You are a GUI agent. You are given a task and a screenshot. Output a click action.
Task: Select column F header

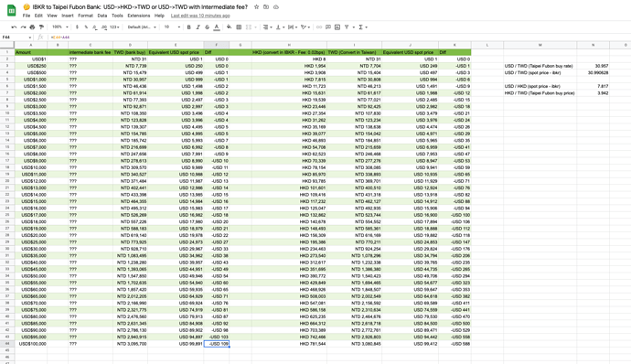coord(217,45)
